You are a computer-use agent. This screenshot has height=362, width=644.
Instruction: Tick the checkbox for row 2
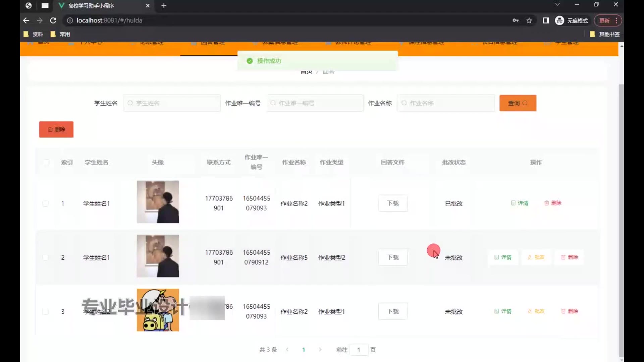[46, 257]
